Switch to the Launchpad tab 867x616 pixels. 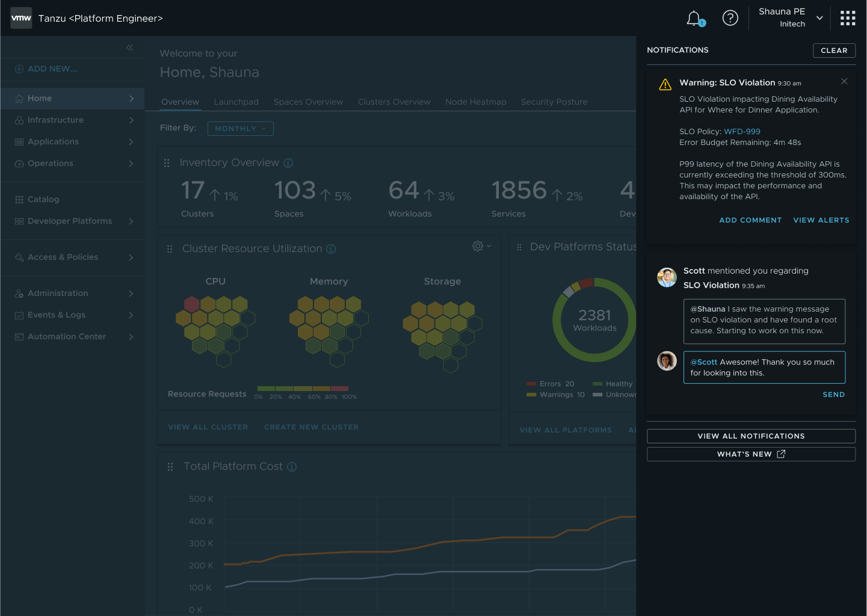pos(236,102)
